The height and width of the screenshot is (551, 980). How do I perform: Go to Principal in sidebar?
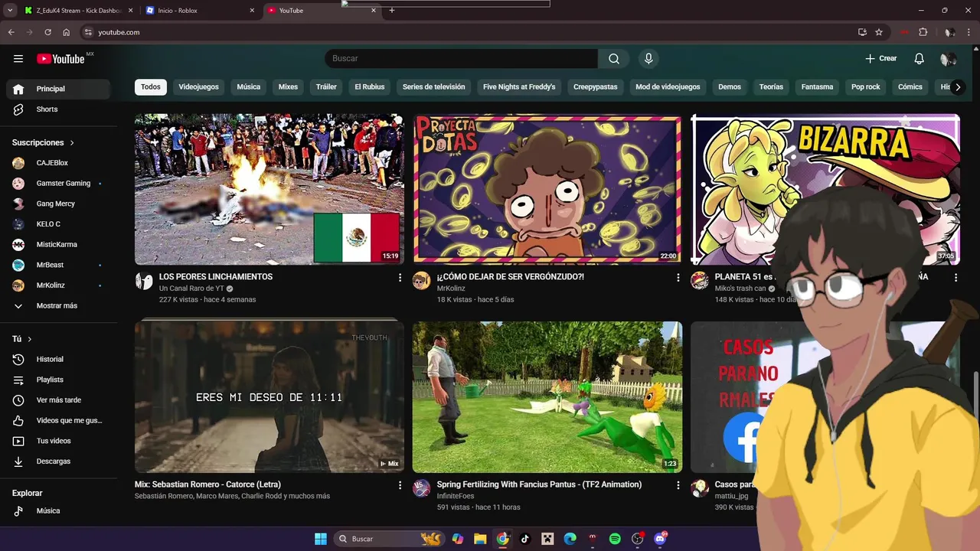[59, 89]
